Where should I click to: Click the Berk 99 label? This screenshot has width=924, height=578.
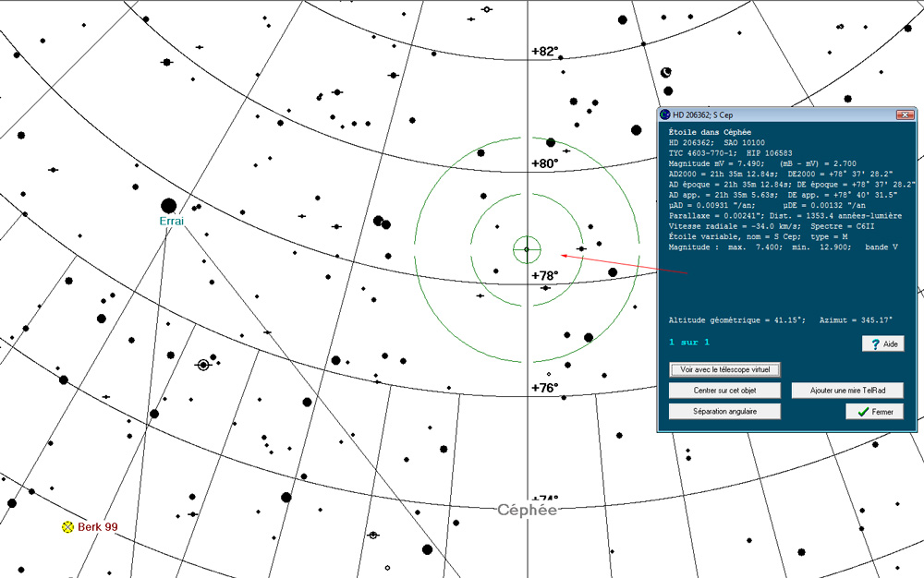(x=98, y=527)
